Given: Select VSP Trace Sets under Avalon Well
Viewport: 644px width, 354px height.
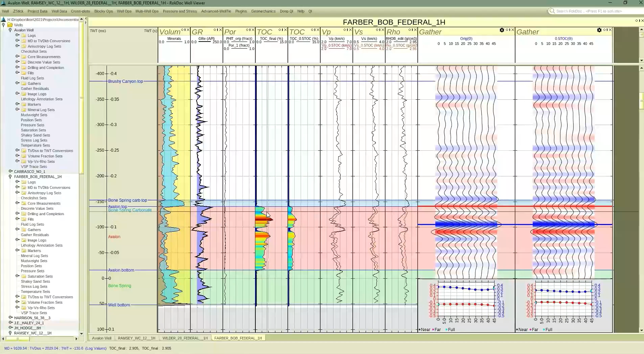Looking at the screenshot, I should (x=34, y=167).
